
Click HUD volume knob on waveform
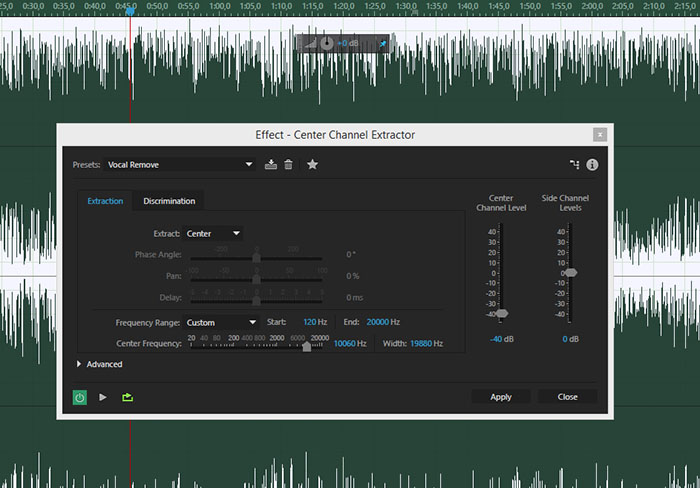coord(327,43)
